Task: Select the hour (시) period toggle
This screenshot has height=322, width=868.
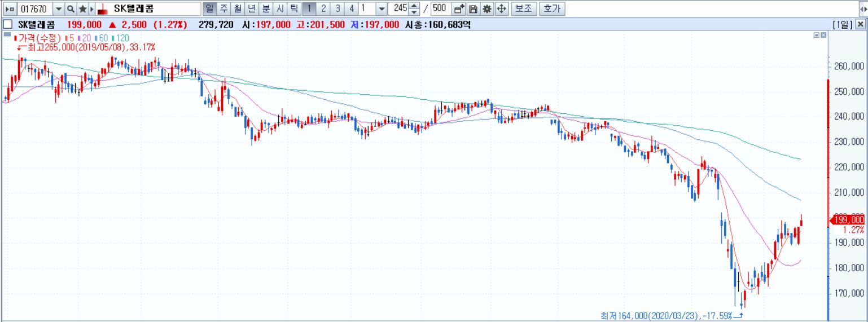Action: 280,9
